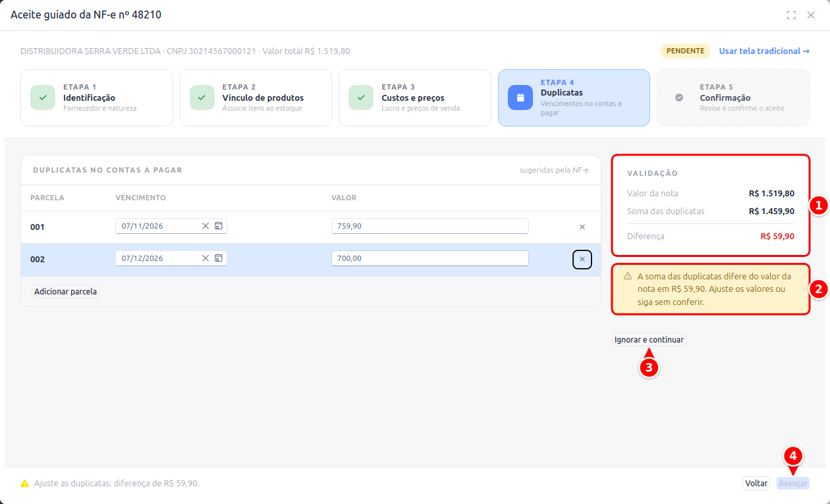830x504 pixels.
Task: Clear the 07/12/2026 due date
Action: point(206,258)
